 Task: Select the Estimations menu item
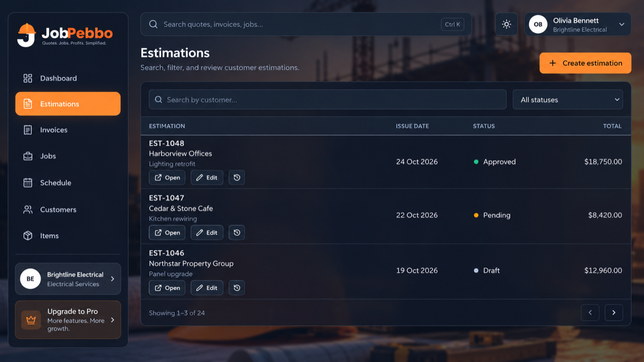tap(68, 104)
